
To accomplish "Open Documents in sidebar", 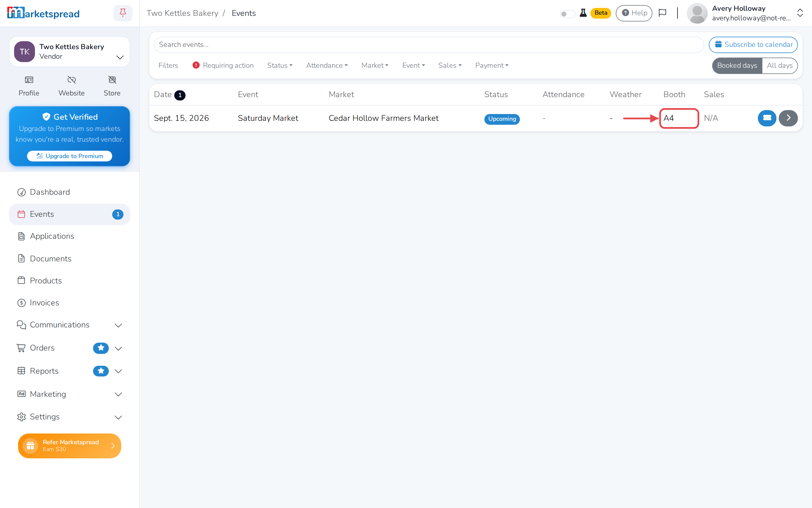I will point(69,259).
